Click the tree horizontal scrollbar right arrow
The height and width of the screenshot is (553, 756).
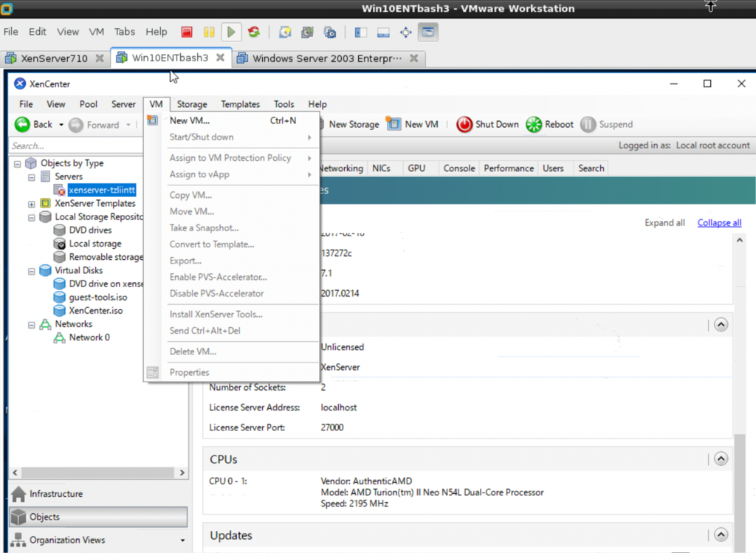click(x=182, y=473)
